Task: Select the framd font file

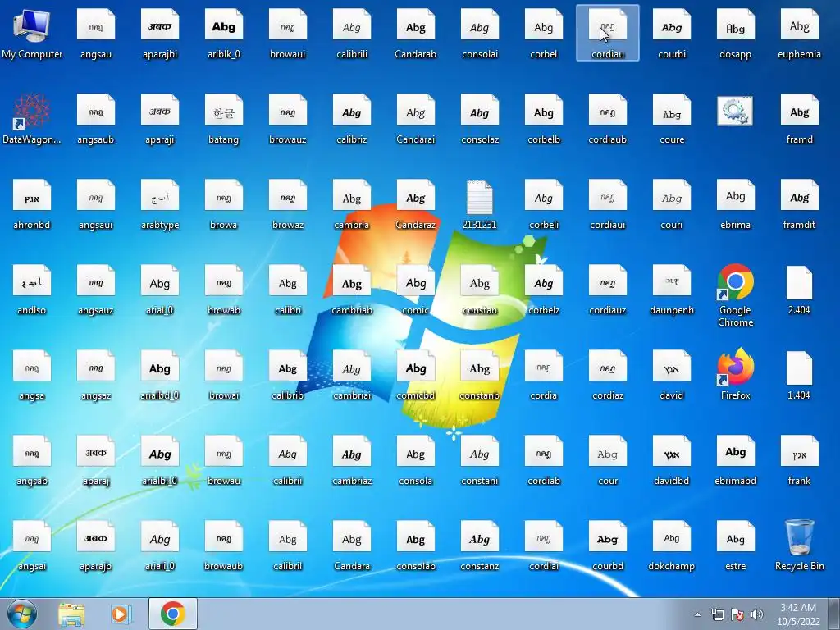Action: pos(799,118)
